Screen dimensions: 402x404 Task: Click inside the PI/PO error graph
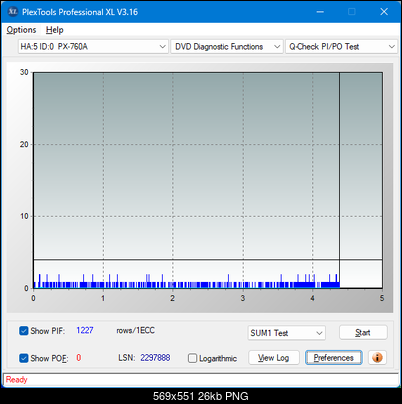tap(208, 180)
